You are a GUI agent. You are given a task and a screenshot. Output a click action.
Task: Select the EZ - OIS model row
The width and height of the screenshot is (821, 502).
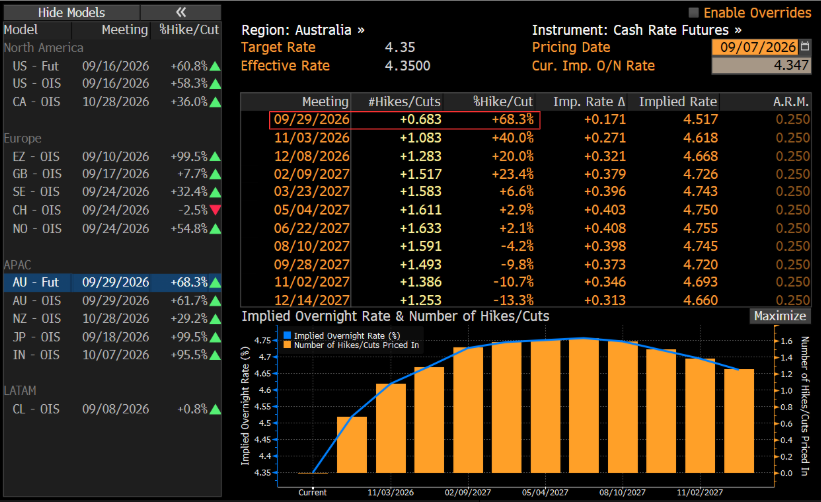point(113,157)
